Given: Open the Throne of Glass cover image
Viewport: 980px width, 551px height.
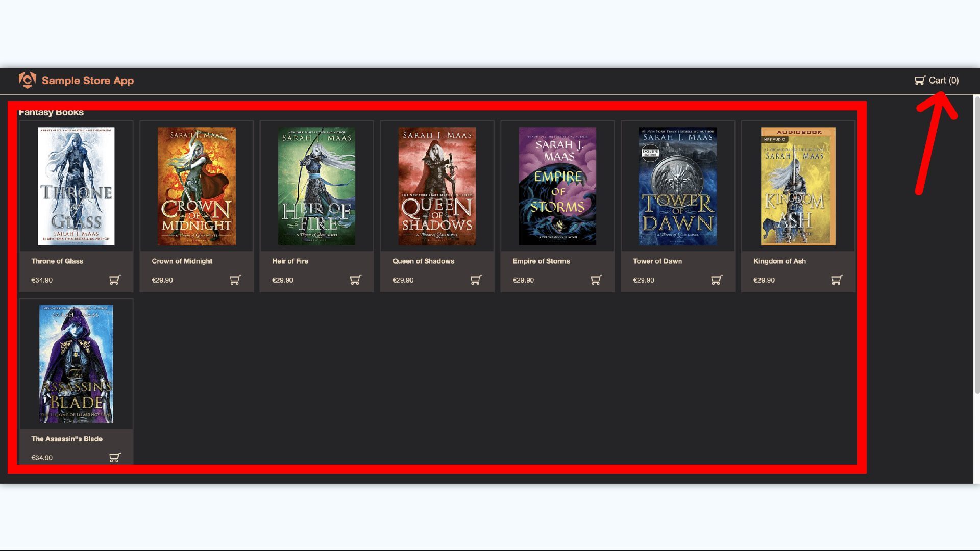Looking at the screenshot, I should coord(76,186).
